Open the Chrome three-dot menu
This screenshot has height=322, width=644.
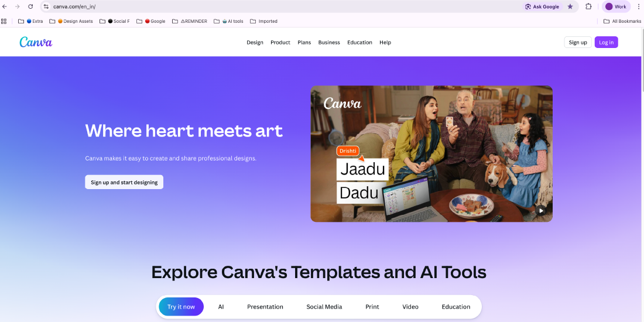tap(638, 6)
